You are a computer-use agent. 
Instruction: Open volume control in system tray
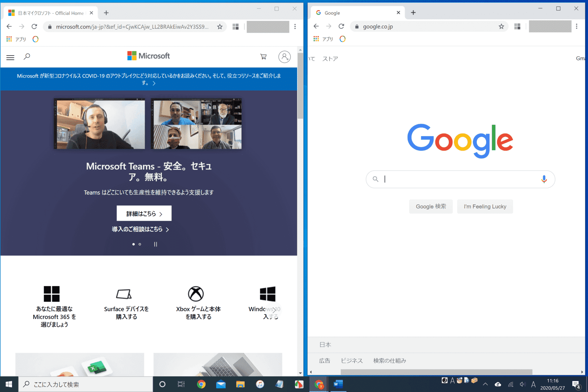click(x=523, y=384)
